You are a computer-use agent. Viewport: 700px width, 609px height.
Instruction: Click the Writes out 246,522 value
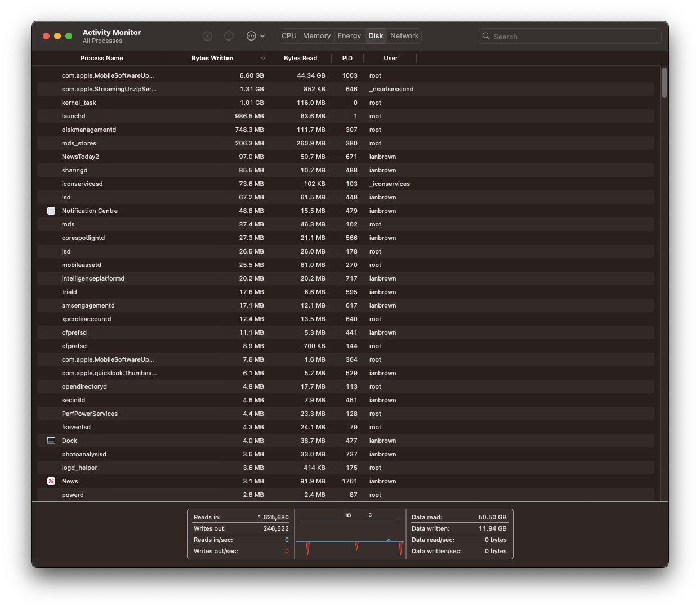pyautogui.click(x=276, y=528)
